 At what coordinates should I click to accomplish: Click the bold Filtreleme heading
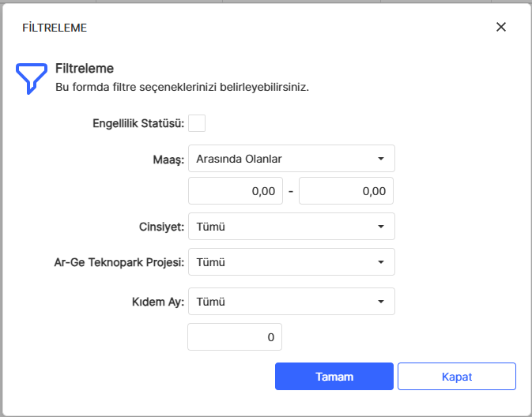[85, 69]
